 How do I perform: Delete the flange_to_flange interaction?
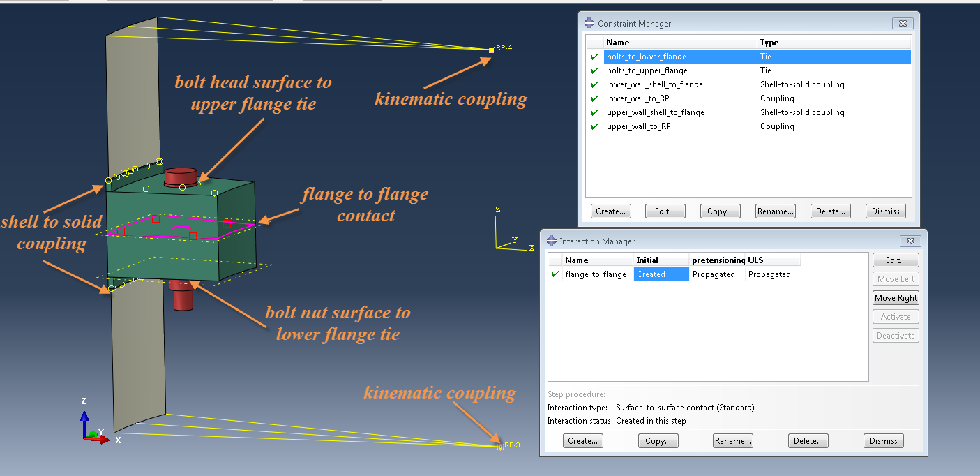[x=808, y=440]
